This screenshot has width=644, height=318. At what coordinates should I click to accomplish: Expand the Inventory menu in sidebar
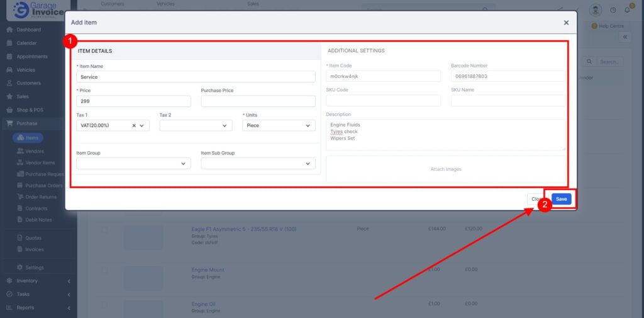click(38, 281)
